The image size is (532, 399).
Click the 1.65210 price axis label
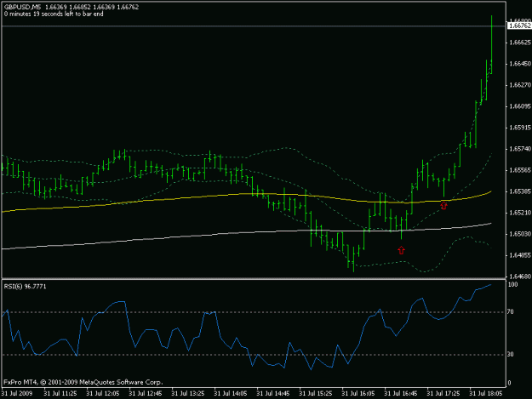click(520, 213)
